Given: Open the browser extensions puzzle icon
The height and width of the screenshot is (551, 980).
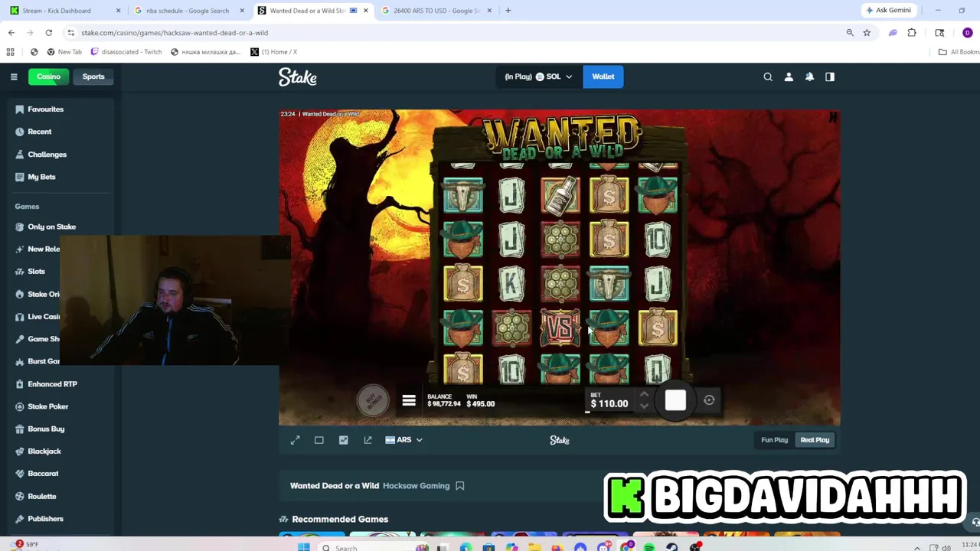Looking at the screenshot, I should [912, 33].
